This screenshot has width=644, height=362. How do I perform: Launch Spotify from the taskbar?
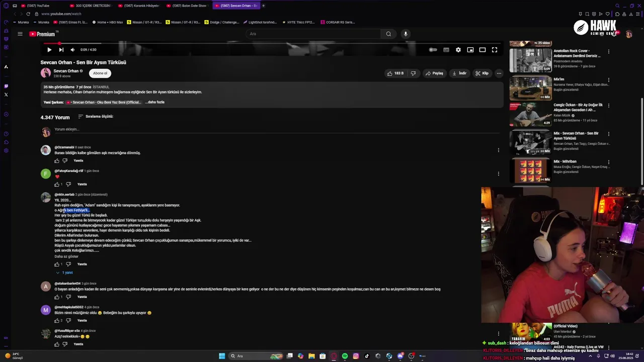point(345,356)
